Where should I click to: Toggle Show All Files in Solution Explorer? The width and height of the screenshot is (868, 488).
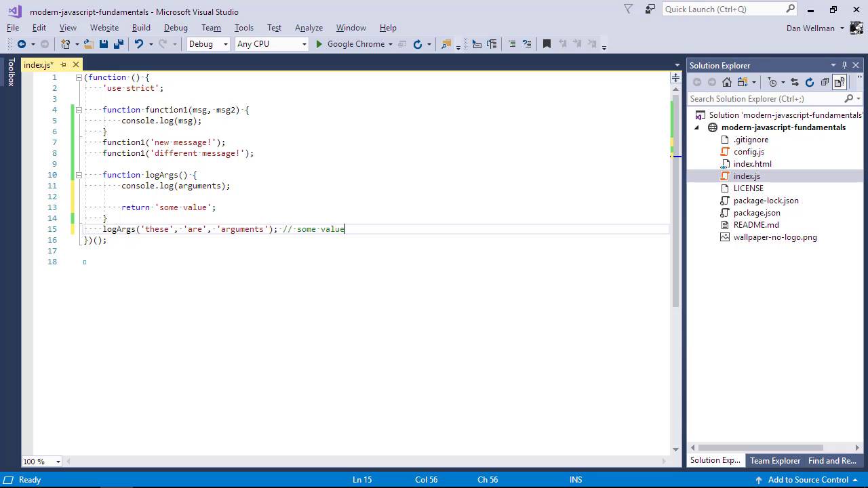(x=840, y=82)
